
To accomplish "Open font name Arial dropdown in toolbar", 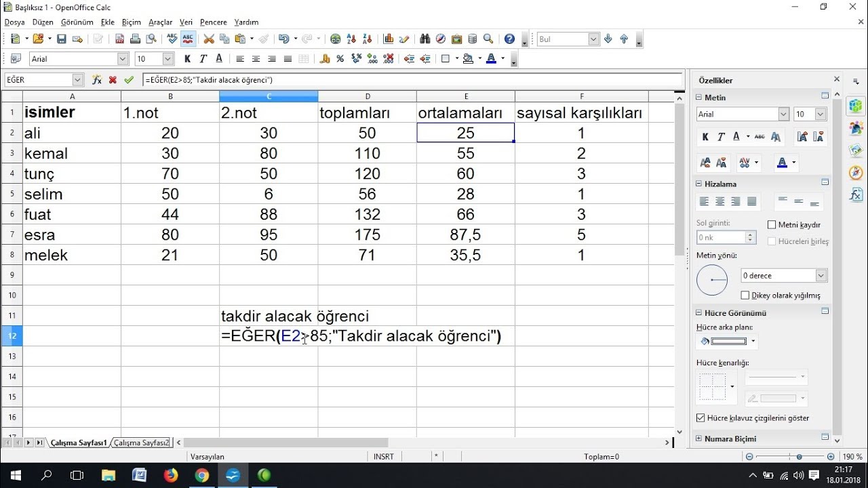I will [123, 59].
